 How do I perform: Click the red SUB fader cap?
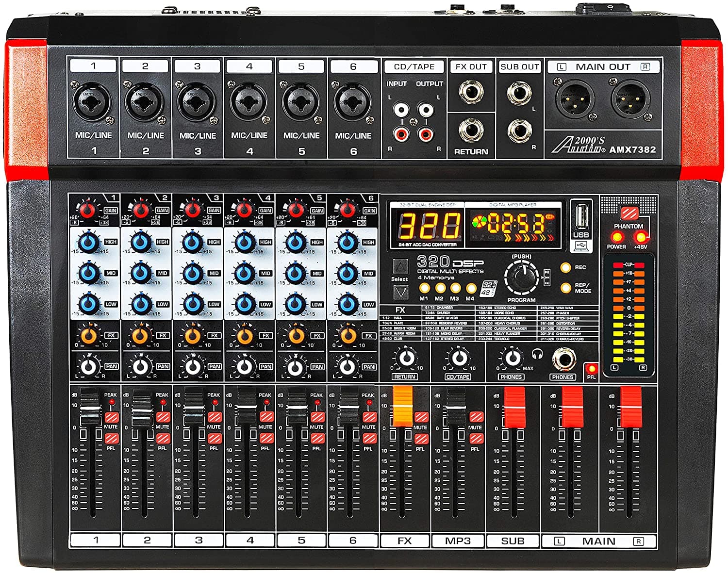pos(515,407)
